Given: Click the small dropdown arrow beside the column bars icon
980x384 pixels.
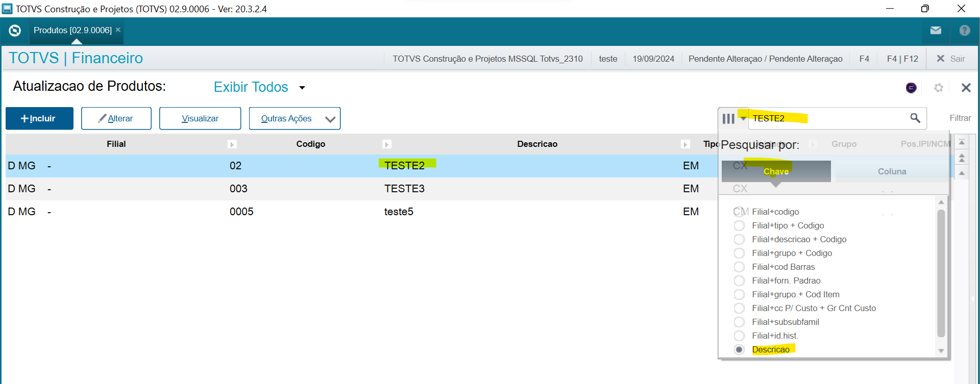Looking at the screenshot, I should click(743, 118).
